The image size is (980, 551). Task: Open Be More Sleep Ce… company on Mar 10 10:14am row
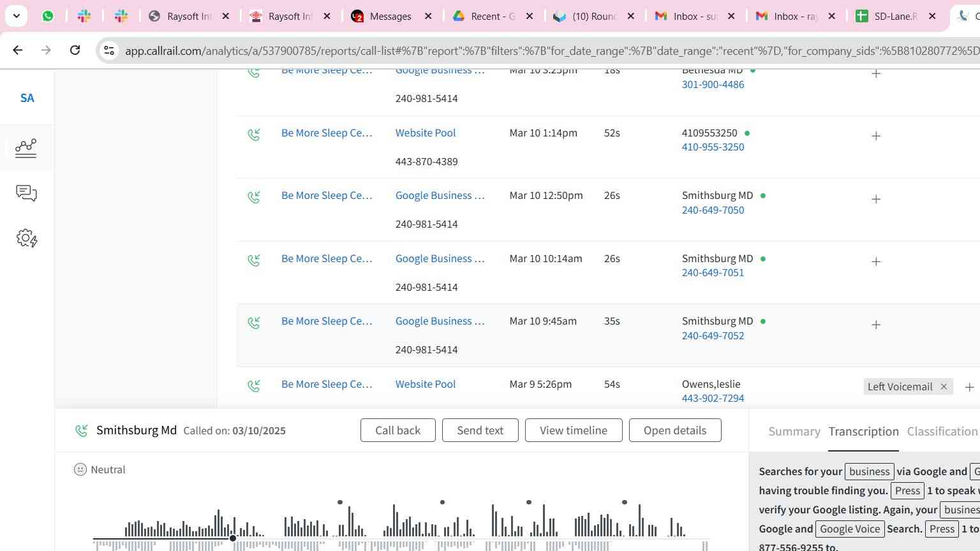327,258
